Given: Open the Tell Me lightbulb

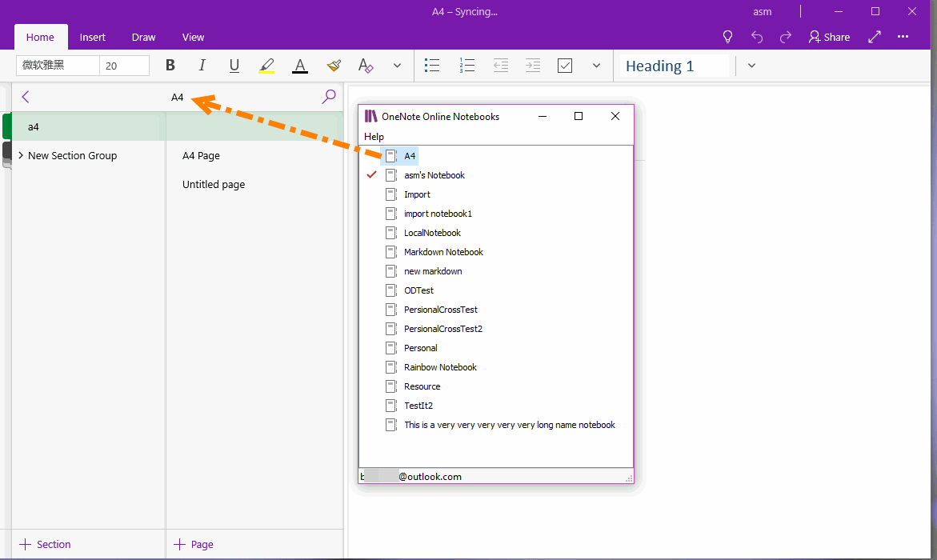Looking at the screenshot, I should [727, 37].
